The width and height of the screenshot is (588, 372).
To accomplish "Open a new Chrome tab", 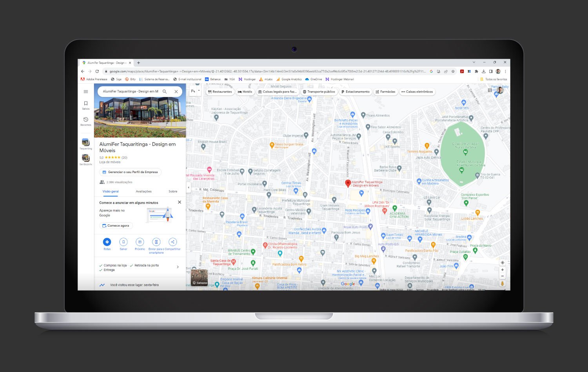I will 138,63.
